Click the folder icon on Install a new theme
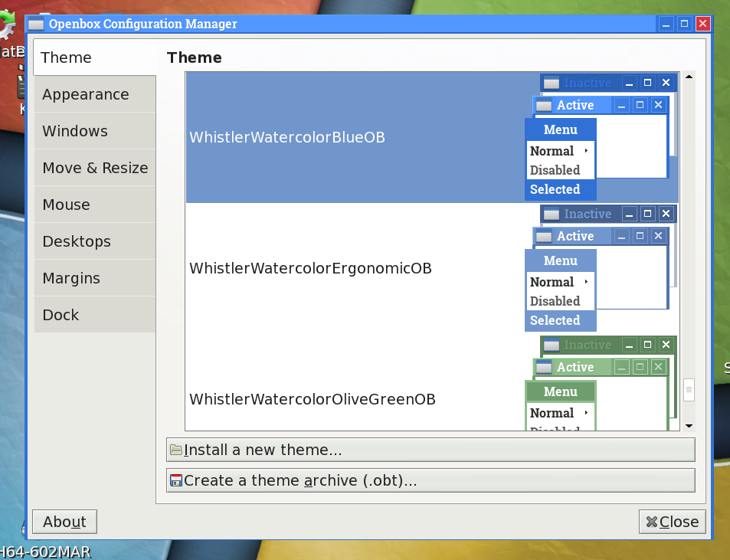Viewport: 730px width, 560px height. [x=175, y=450]
